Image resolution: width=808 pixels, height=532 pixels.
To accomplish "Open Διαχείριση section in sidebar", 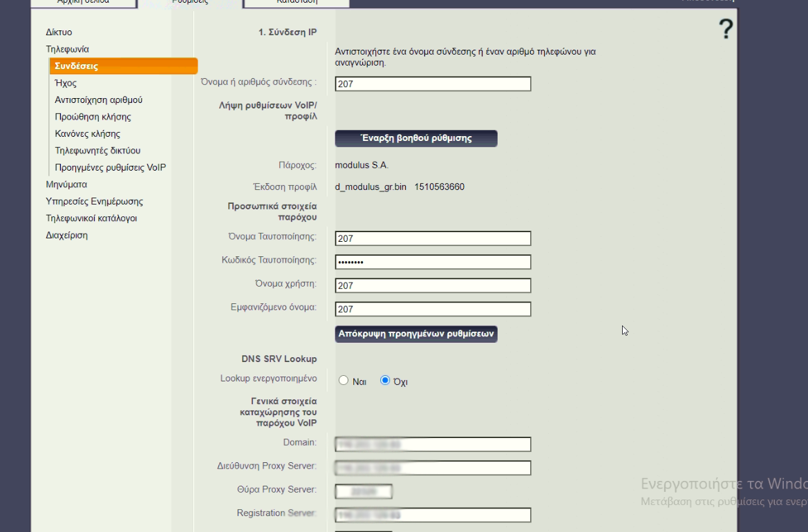I will click(66, 236).
